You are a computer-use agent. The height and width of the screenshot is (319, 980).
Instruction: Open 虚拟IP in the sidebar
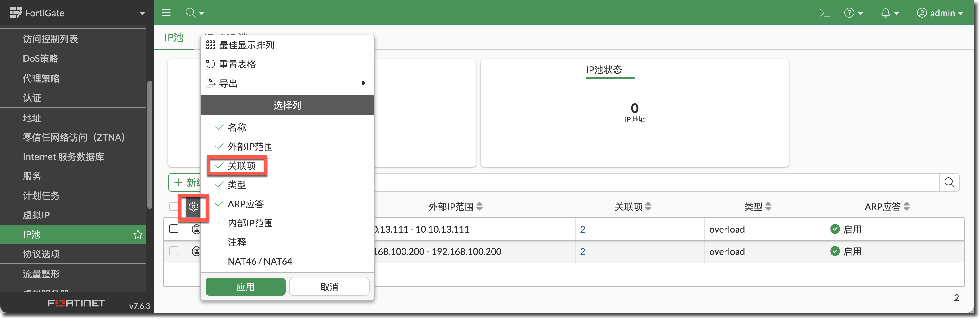36,215
